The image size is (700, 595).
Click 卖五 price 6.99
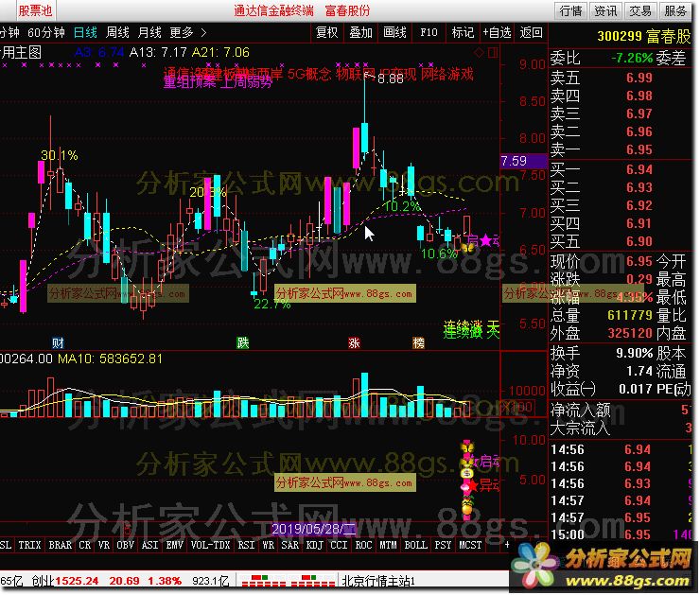tap(639, 78)
